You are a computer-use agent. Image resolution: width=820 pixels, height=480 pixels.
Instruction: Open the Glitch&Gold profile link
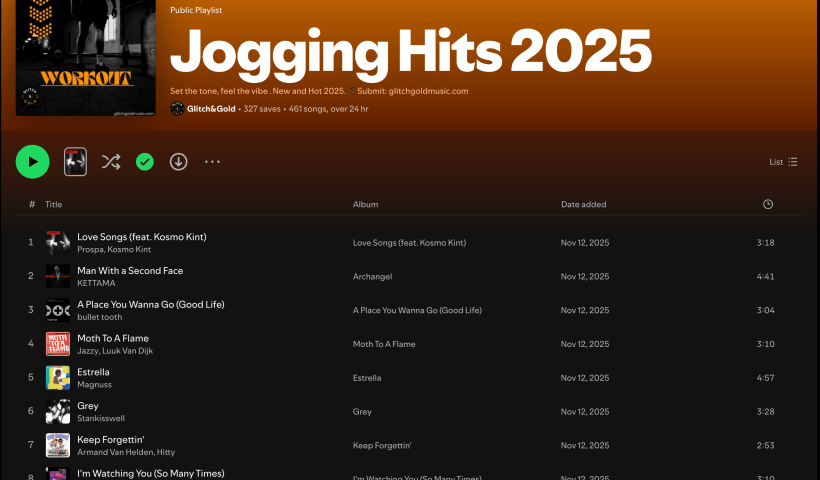tap(211, 108)
